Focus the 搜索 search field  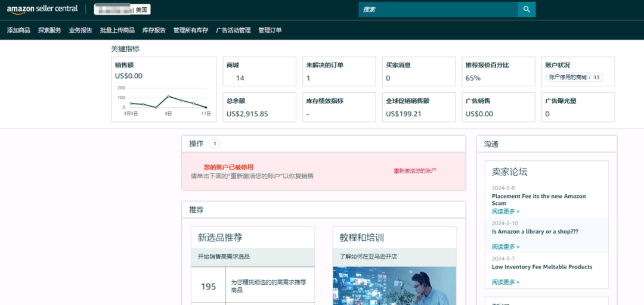(438, 10)
